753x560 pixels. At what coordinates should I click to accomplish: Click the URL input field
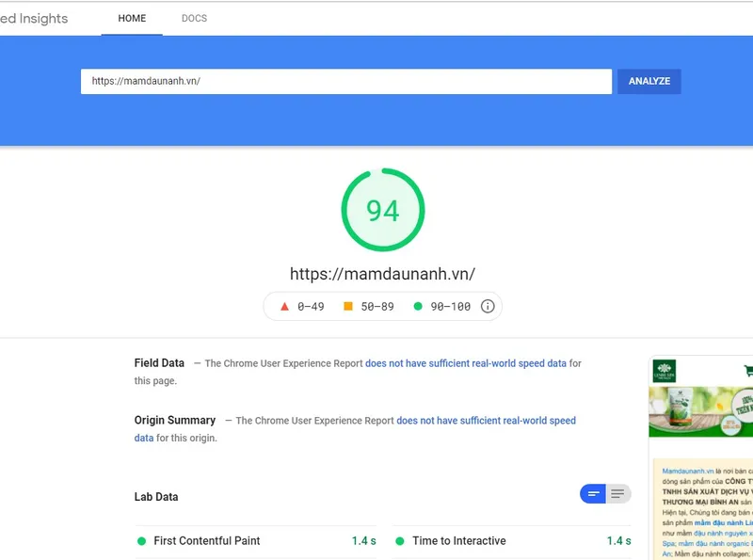[345, 81]
